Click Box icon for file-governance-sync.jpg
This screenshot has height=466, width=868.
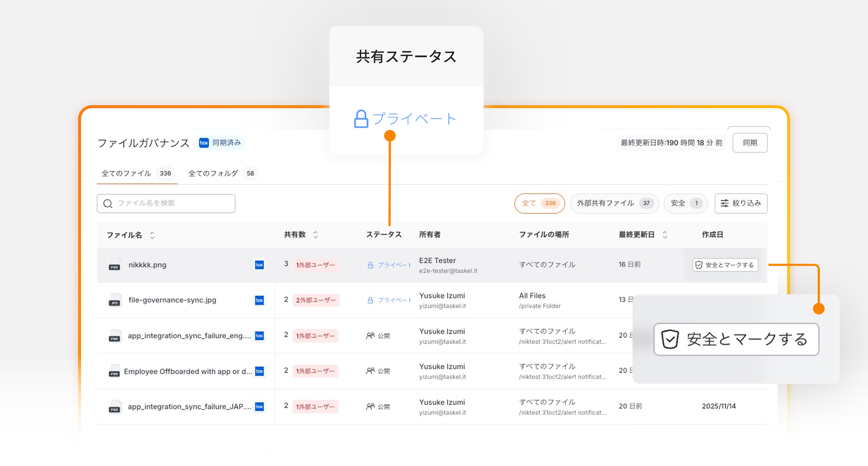(259, 300)
